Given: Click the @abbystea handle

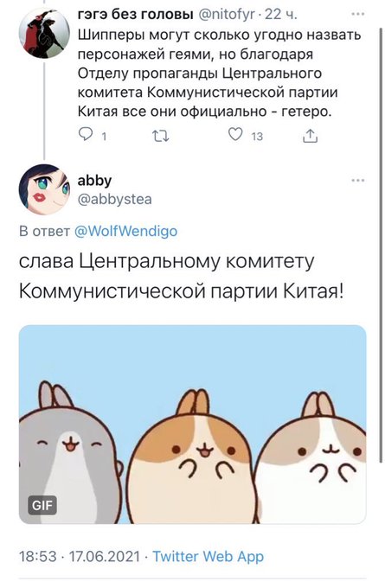Looking at the screenshot, I should point(114,199).
